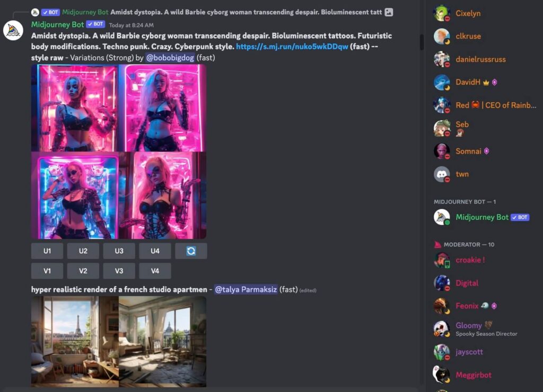The width and height of the screenshot is (543, 392).
Task: Click the V4 variation button
Action: [x=155, y=271]
